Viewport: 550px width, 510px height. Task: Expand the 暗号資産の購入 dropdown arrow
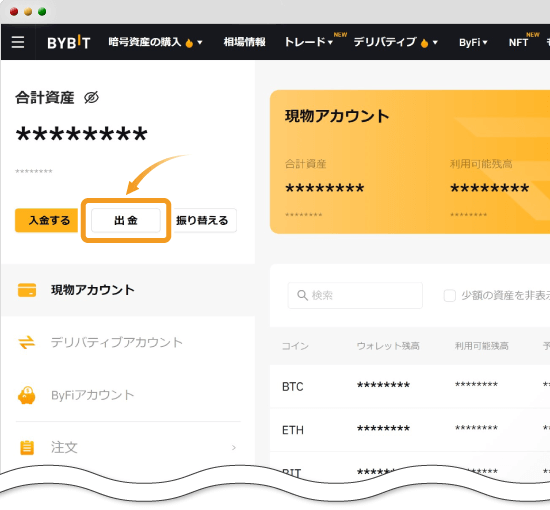coord(200,42)
